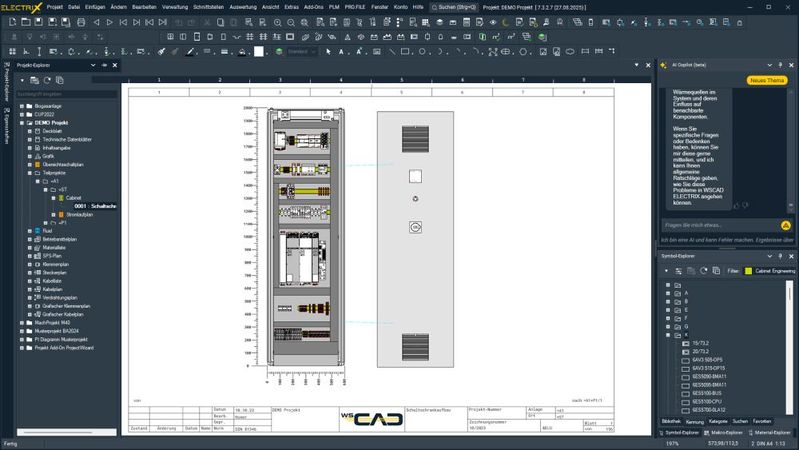This screenshot has width=799, height=450.
Task: Expand folder A in Symbol-Explorer
Action: 668,293
